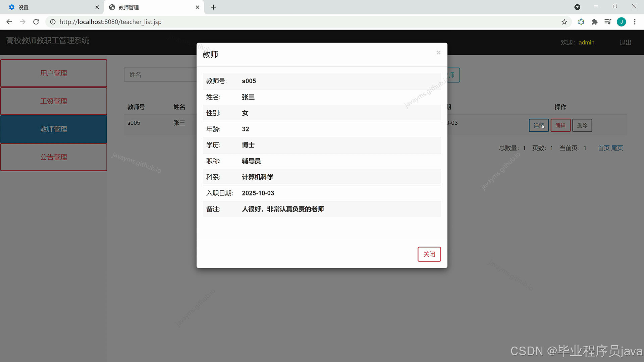This screenshot has width=644, height=362.
Task: Go back with the browser back arrow
Action: pos(9,22)
